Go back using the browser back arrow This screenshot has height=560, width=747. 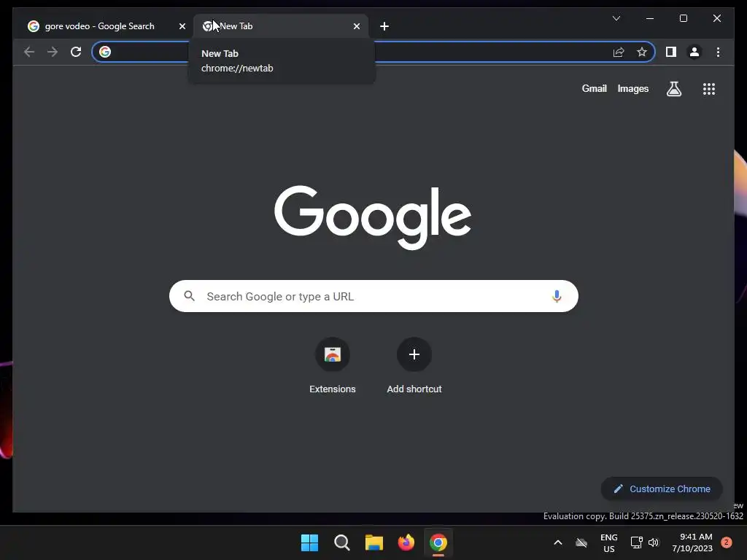click(x=29, y=52)
